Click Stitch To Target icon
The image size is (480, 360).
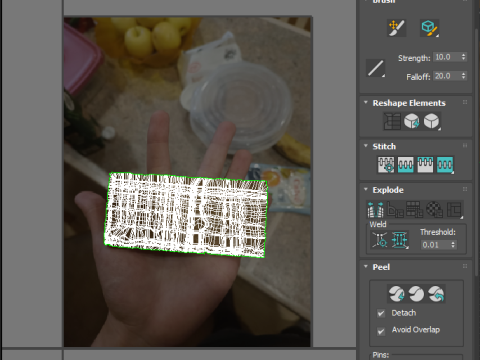click(386, 165)
